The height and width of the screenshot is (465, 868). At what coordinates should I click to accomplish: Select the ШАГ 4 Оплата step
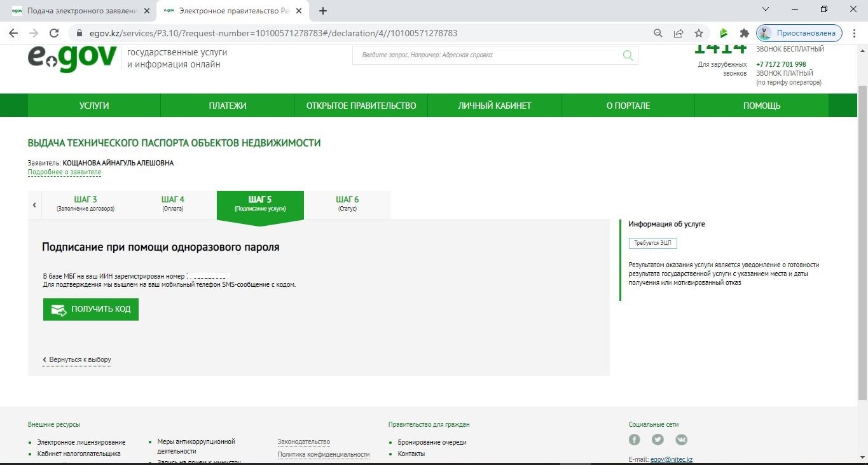(173, 204)
